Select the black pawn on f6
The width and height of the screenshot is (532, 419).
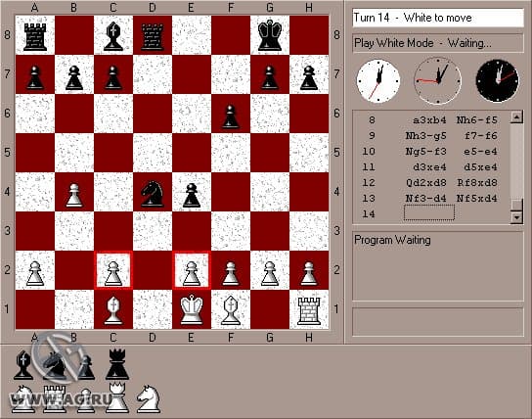point(231,116)
